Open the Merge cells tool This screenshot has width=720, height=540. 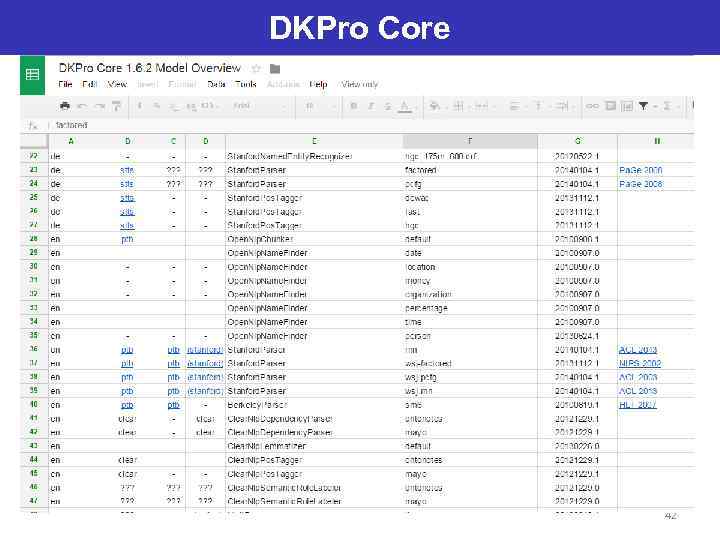click(x=482, y=106)
